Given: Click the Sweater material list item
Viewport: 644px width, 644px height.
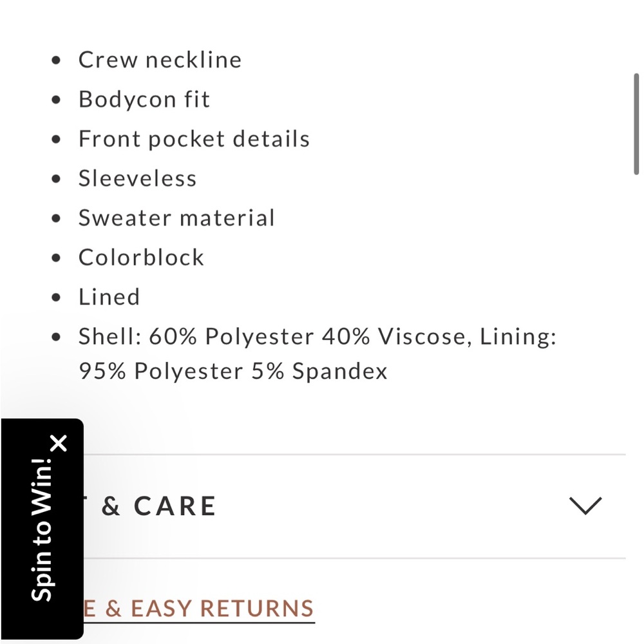Looking at the screenshot, I should tap(176, 218).
